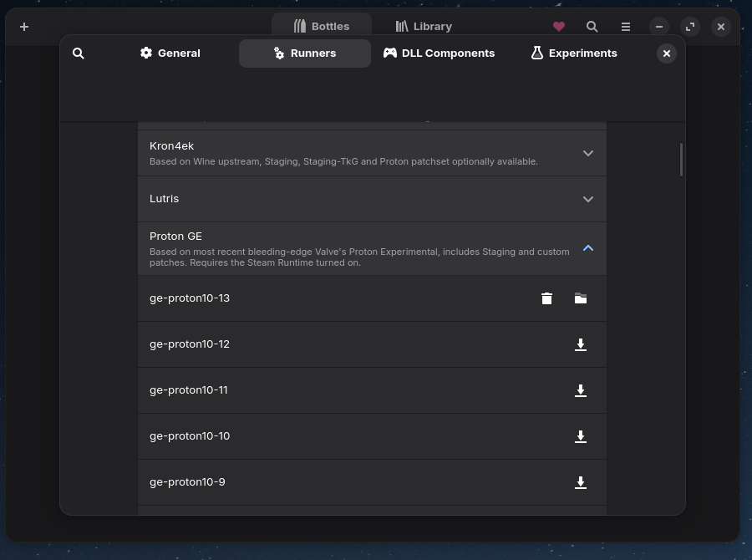Switch to Library view
The height and width of the screenshot is (560, 752).
click(424, 27)
